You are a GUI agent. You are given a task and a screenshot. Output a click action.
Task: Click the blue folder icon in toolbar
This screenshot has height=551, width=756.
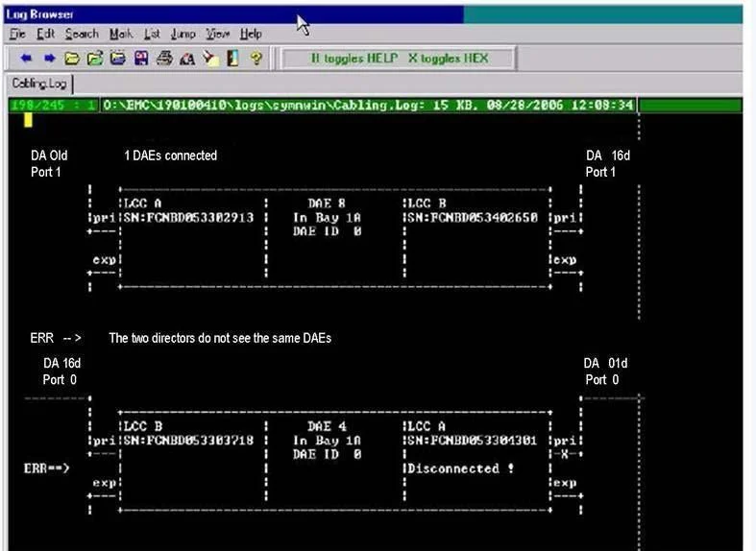pos(118,59)
